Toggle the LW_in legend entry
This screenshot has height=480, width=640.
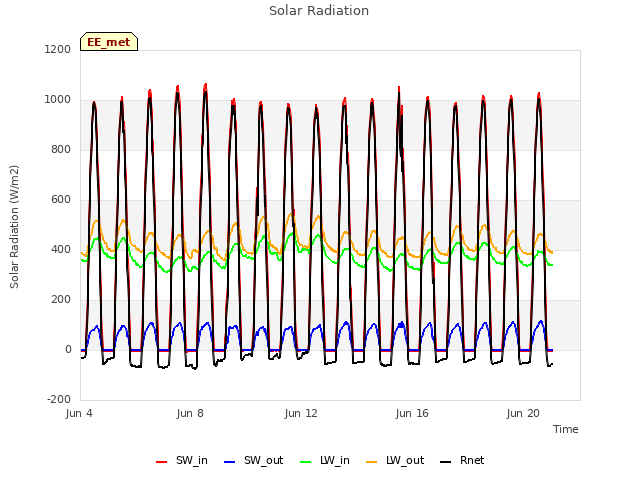(324, 460)
